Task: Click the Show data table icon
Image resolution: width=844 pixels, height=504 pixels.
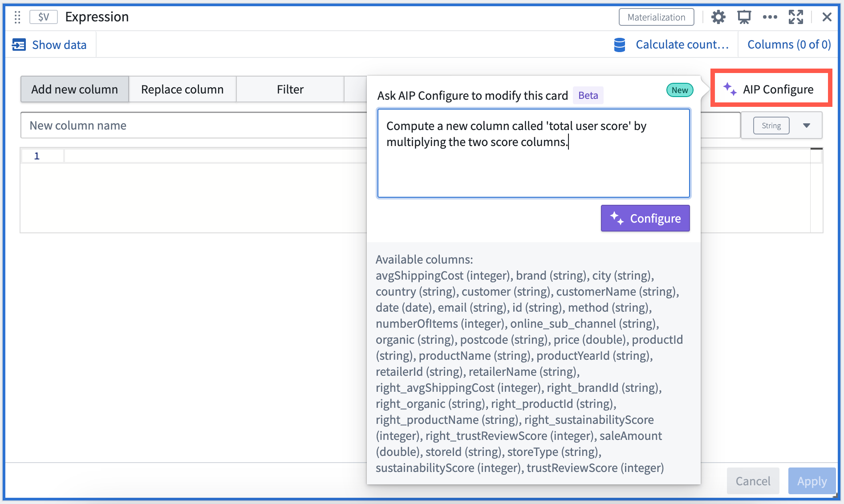Action: 19,45
